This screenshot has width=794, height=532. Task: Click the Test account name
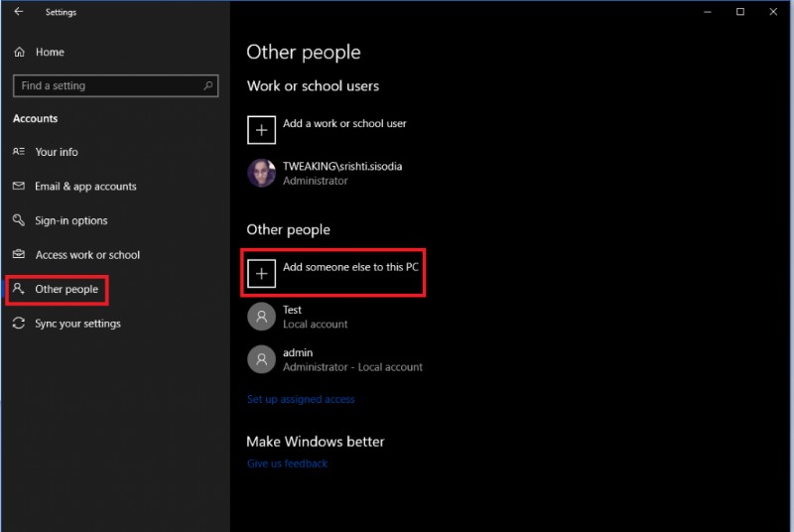[292, 310]
